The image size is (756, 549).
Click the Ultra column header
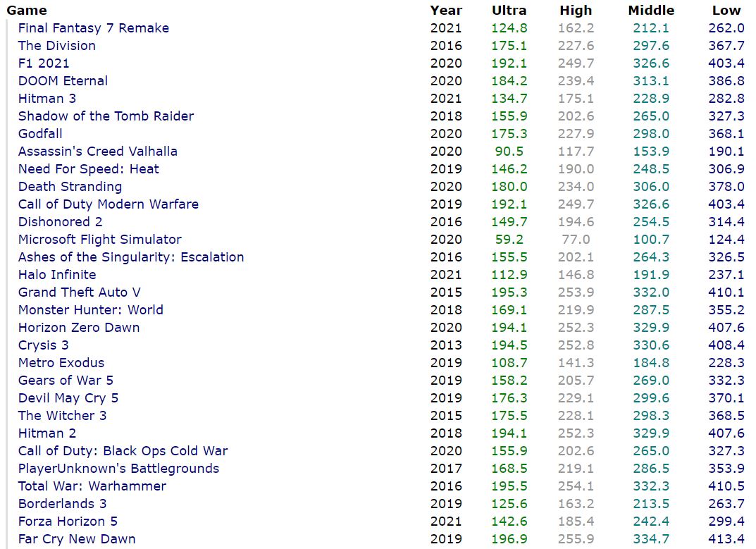coord(509,10)
